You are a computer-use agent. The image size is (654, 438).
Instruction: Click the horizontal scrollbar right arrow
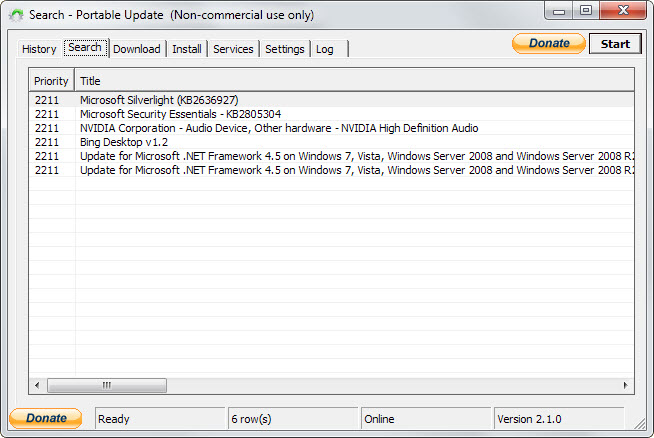coord(626,385)
